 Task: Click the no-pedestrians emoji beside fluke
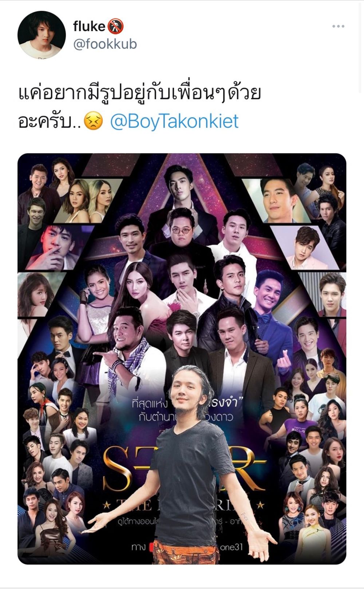tap(116, 26)
